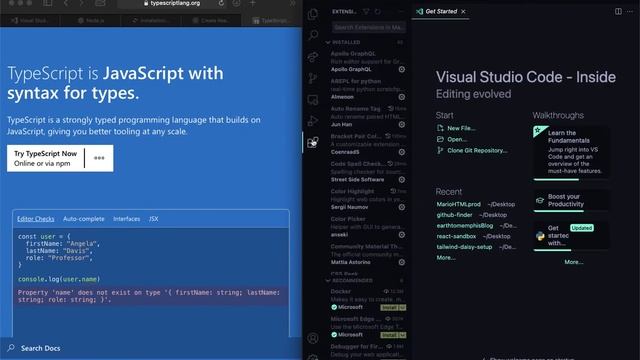Viewport: 640px width, 360px height.
Task: Select the Extensions view icon in activity bar
Action: (x=313, y=142)
